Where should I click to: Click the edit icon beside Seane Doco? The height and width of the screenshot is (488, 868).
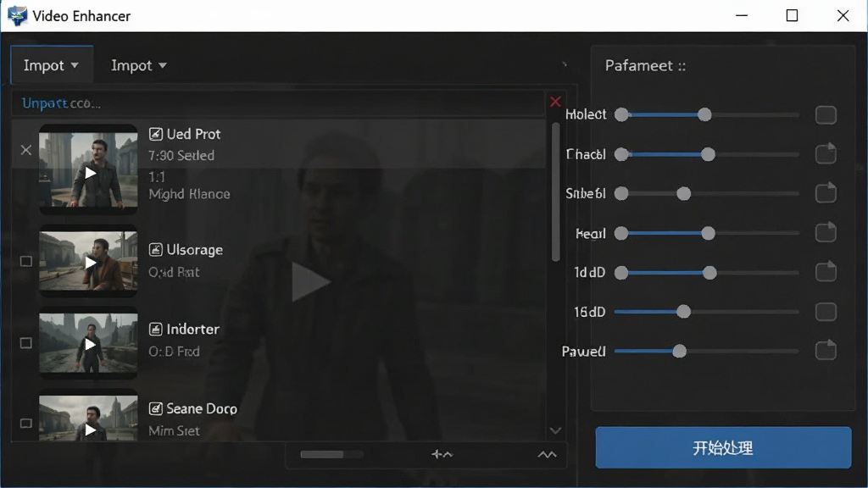156,408
